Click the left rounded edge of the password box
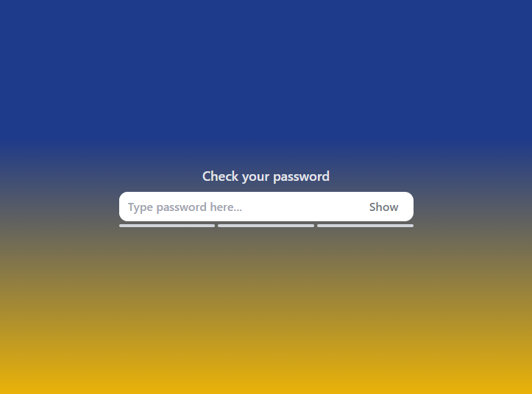Screen dimensions: 532x394 (x=122, y=207)
